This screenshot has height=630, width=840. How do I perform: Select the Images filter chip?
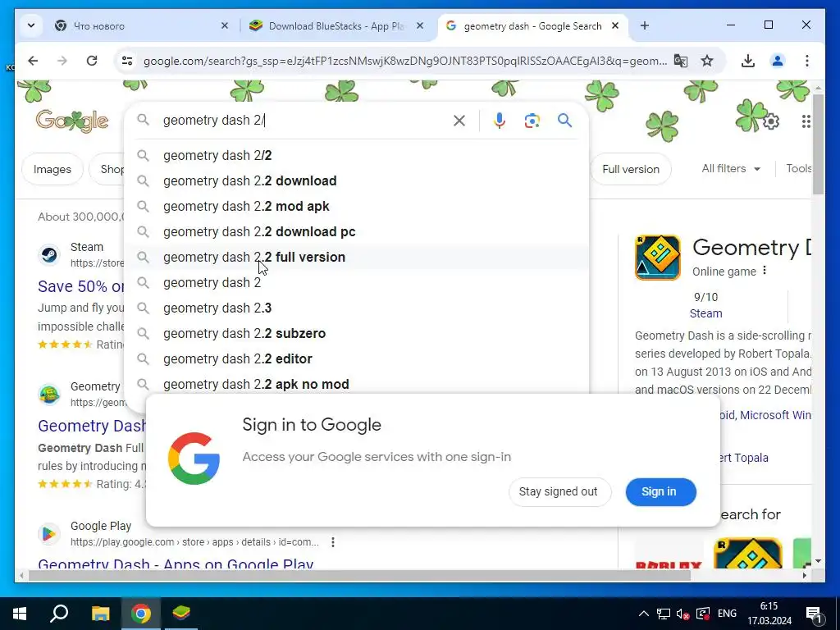coord(52,169)
